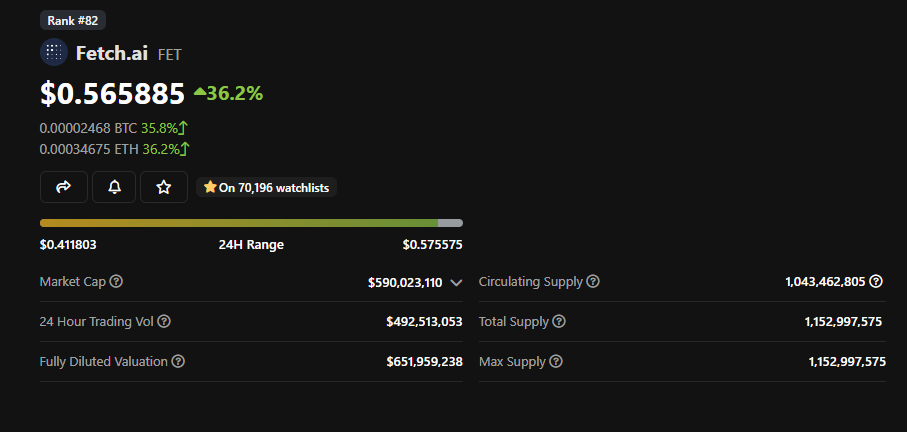Click the share arrow button
The width and height of the screenshot is (907, 432).
(x=63, y=187)
